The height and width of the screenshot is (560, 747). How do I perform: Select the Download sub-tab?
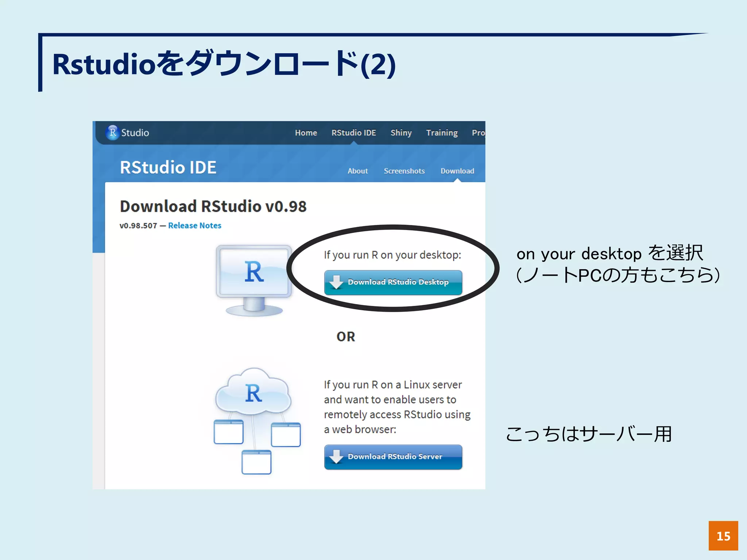(457, 171)
